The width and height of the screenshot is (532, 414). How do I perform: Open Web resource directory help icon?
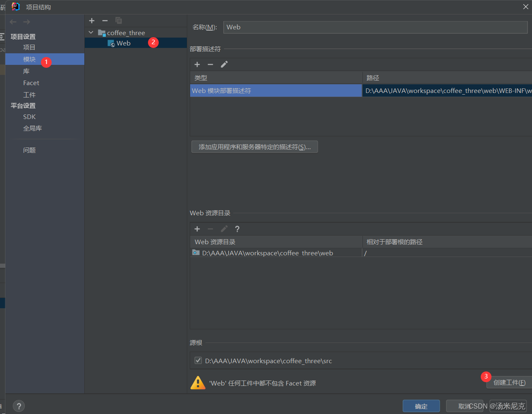pos(237,229)
